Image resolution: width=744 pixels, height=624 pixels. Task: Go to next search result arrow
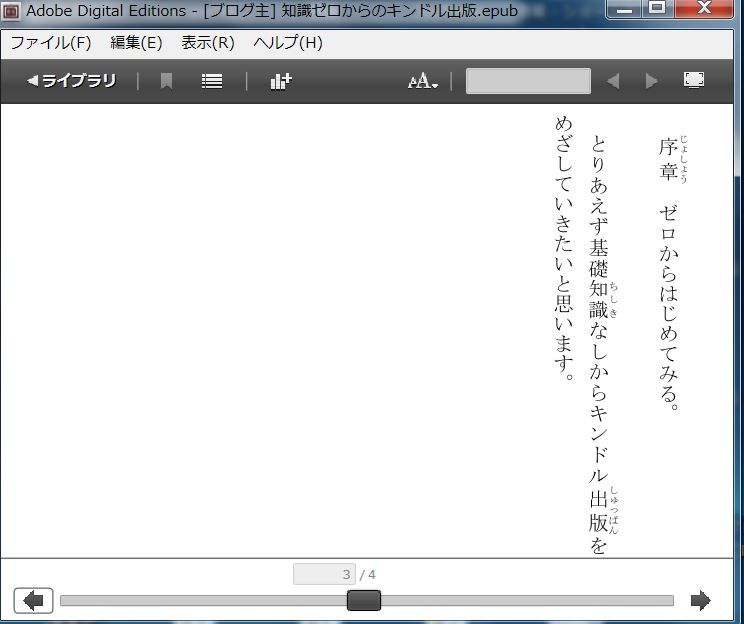[651, 81]
